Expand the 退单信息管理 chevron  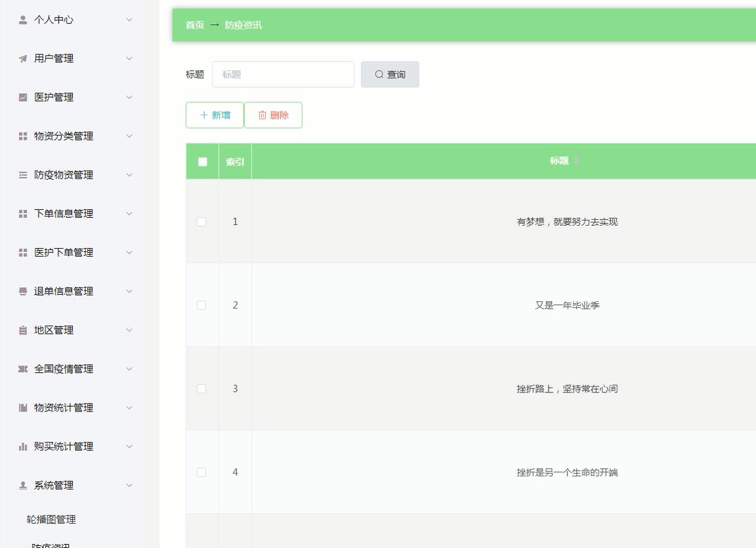click(x=129, y=291)
